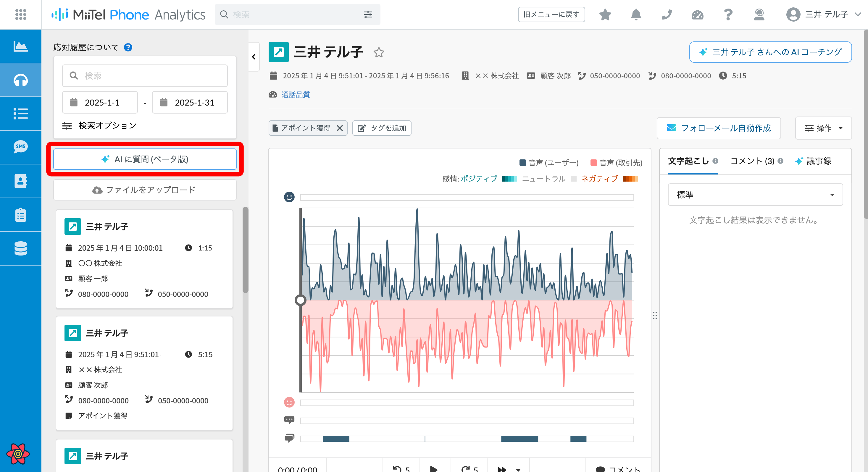This screenshot has height=472, width=868.
Task: Click タグを追加 button
Action: click(382, 128)
